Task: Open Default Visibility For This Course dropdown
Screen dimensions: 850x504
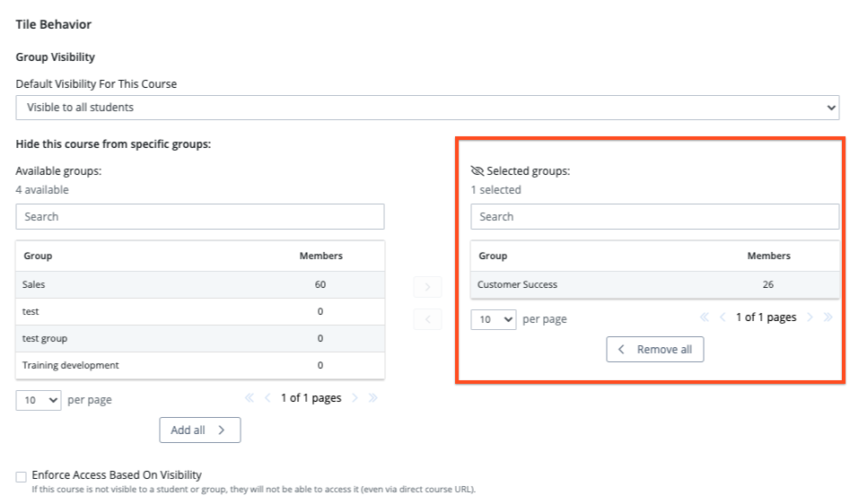Action: tap(427, 108)
